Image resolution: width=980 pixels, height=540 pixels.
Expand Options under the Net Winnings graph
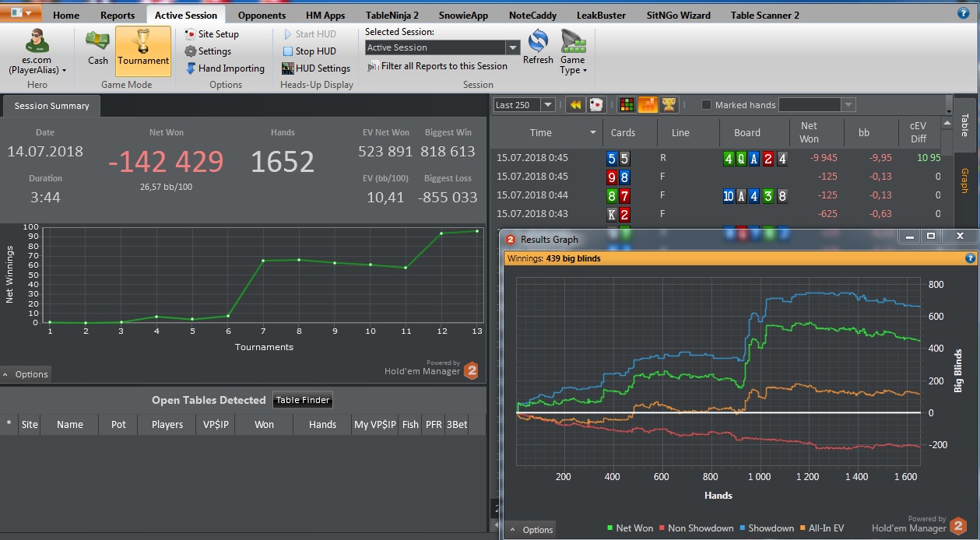(x=26, y=374)
